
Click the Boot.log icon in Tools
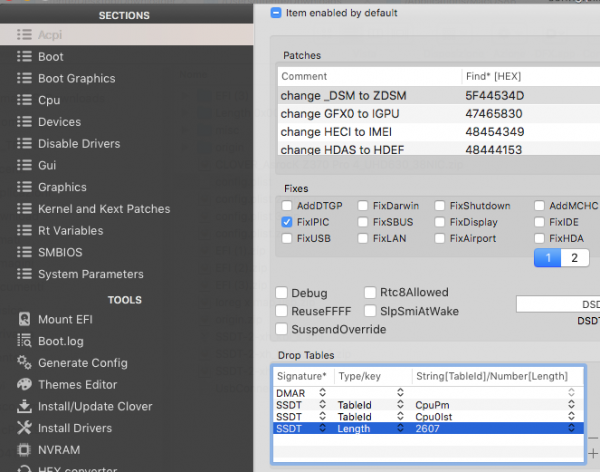[x=25, y=341]
